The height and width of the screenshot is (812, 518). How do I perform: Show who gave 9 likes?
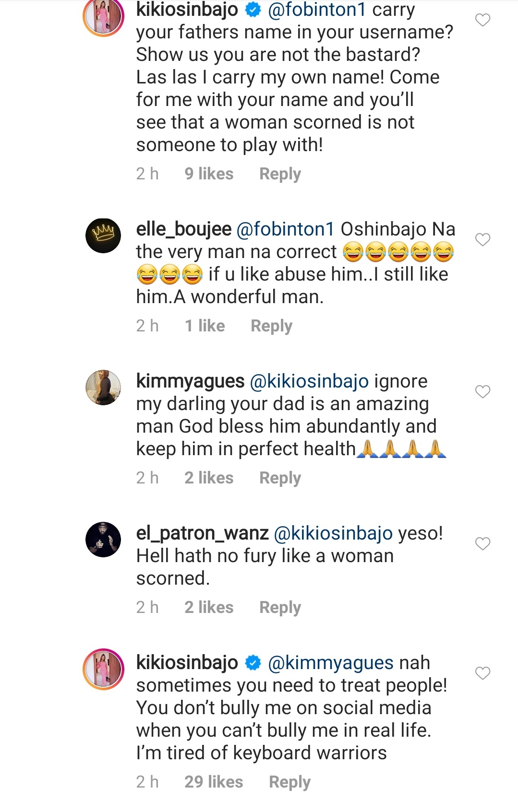(209, 174)
